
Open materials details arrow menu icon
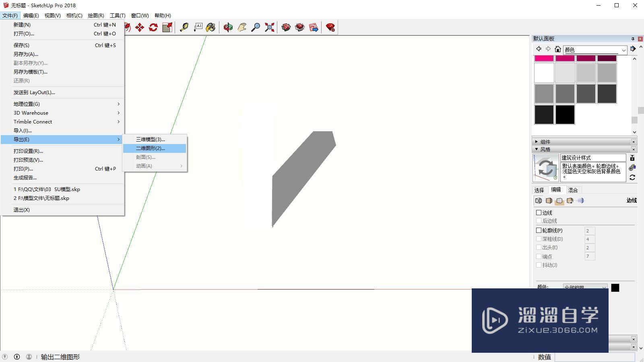(x=633, y=49)
